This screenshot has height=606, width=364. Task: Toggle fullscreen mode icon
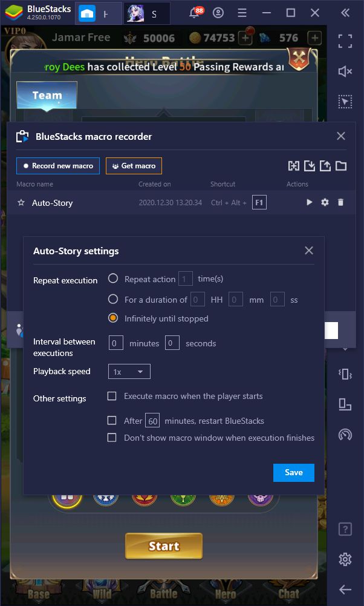click(345, 41)
